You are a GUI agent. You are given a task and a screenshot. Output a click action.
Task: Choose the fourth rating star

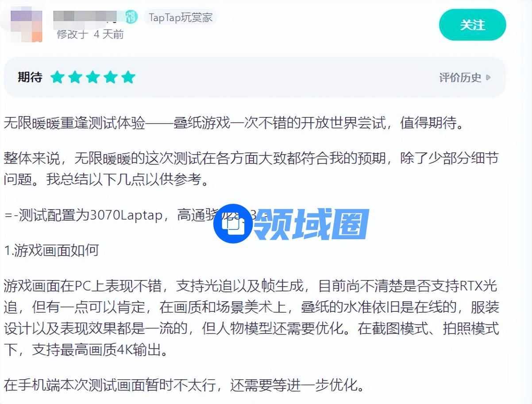[x=111, y=78]
